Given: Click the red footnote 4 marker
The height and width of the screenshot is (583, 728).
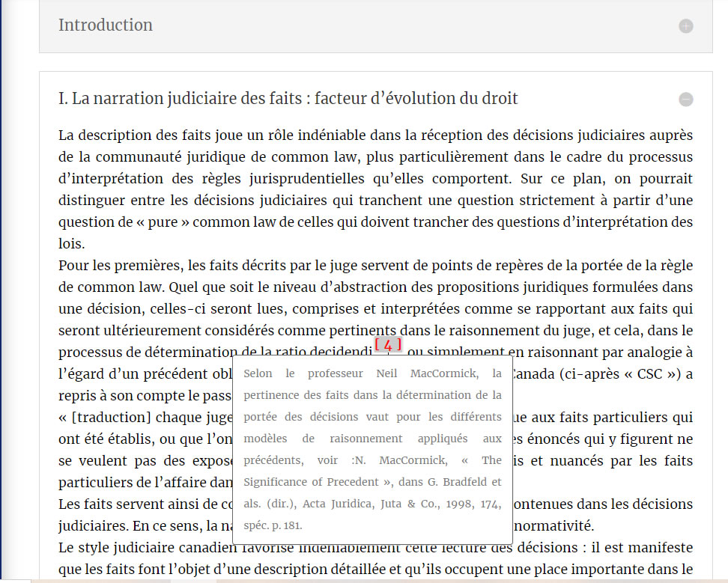Looking at the screenshot, I should (x=388, y=345).
